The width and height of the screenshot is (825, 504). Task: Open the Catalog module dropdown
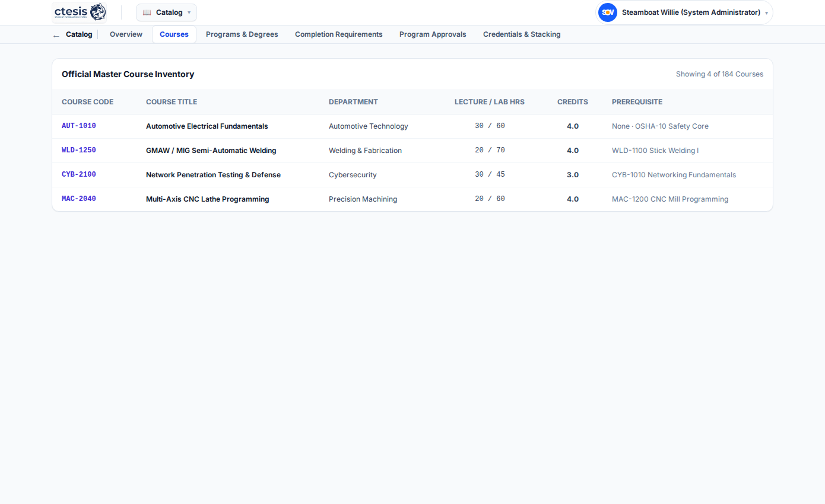pyautogui.click(x=166, y=12)
